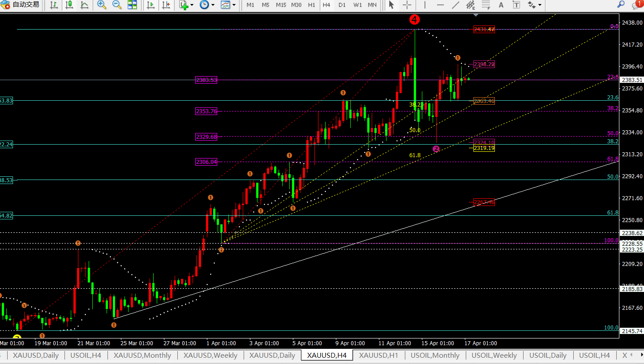Zoom out of the chart
This screenshot has width=644, height=364.
tap(117, 5)
